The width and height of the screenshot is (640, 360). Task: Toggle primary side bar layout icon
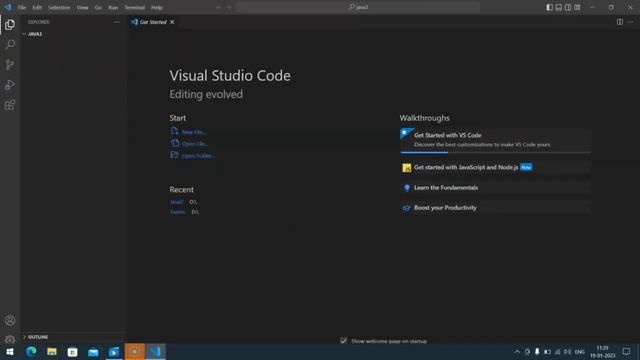pyautogui.click(x=549, y=7)
